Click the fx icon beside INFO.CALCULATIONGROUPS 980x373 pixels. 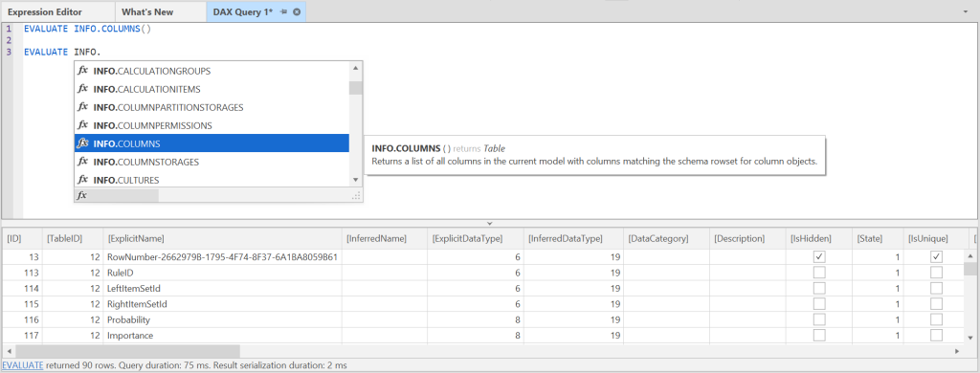click(x=82, y=71)
